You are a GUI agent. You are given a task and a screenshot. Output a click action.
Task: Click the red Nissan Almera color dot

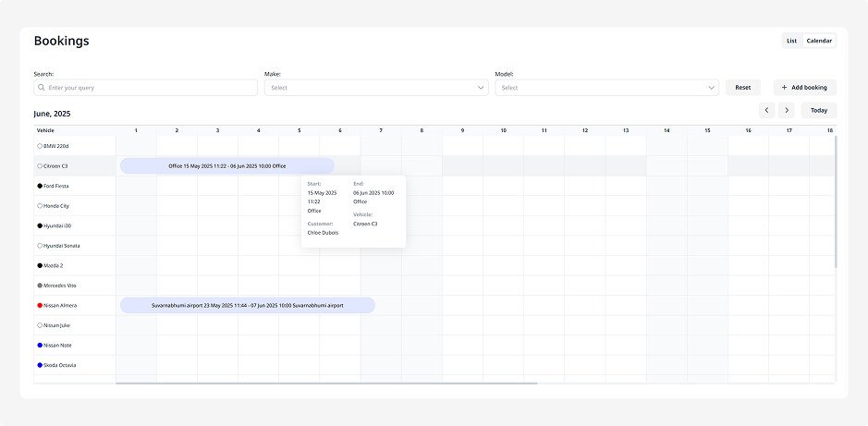click(40, 305)
